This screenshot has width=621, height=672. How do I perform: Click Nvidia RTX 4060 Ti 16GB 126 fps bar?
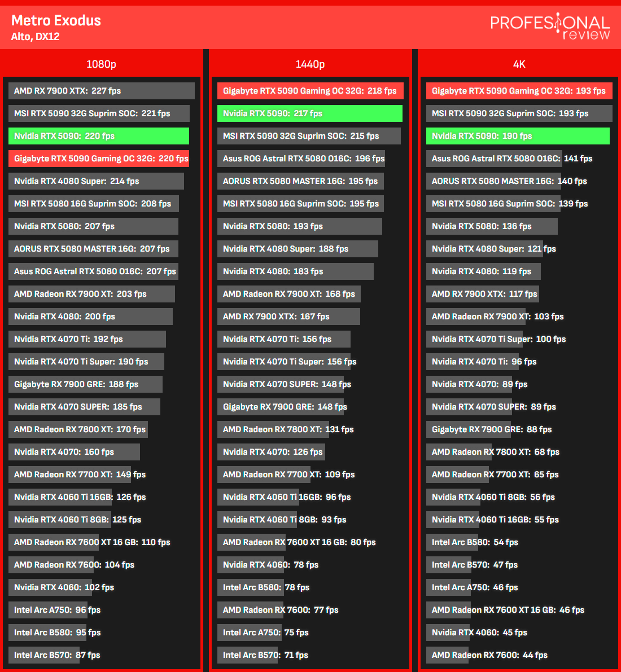[60, 497]
